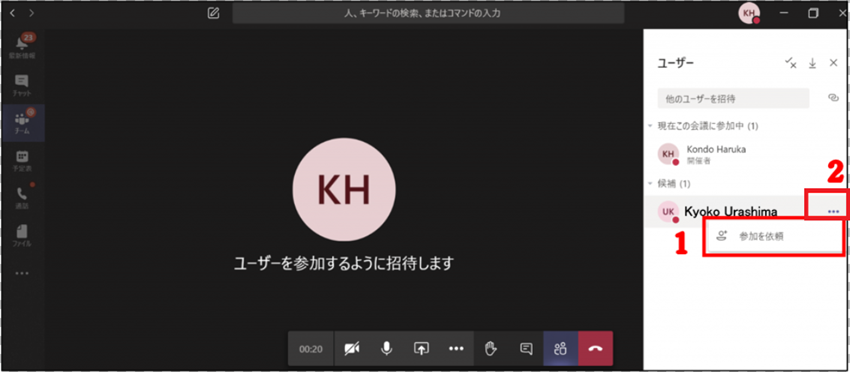Open the KH profile avatar menu
850x372 pixels.
[749, 14]
